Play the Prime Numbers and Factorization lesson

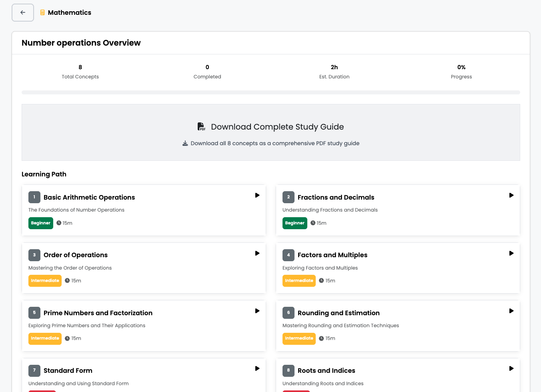pos(257,311)
